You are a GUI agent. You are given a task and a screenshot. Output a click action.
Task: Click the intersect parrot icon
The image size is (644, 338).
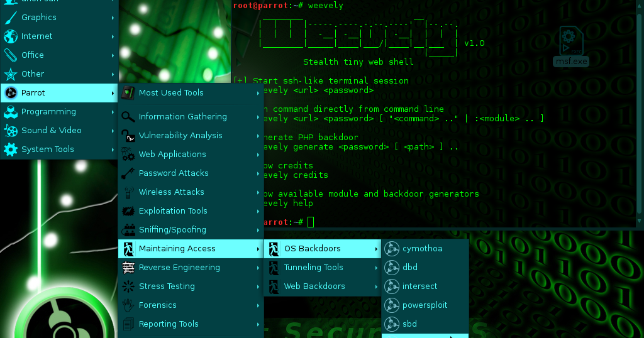tap(392, 286)
